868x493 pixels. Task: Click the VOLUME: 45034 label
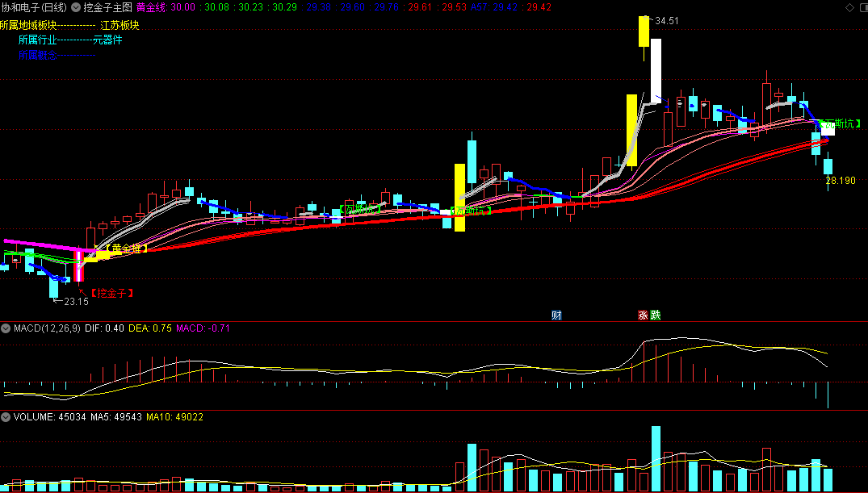(x=50, y=416)
